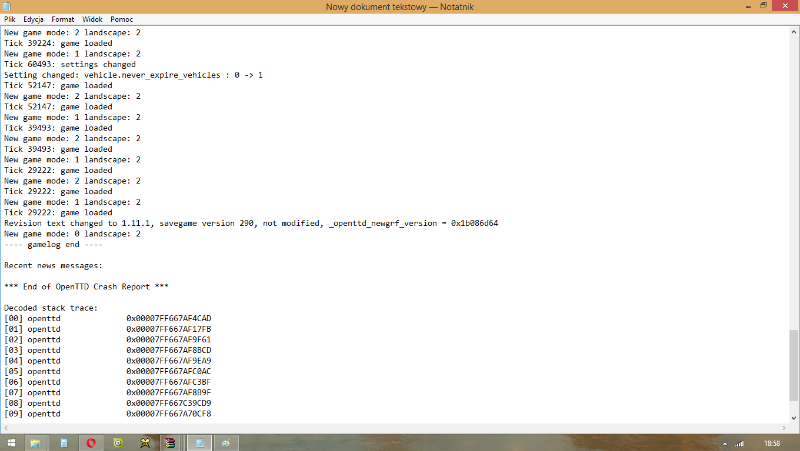Screen dimensions: 800x451
Task: Open the Paint taskbar icon
Action: click(x=226, y=443)
